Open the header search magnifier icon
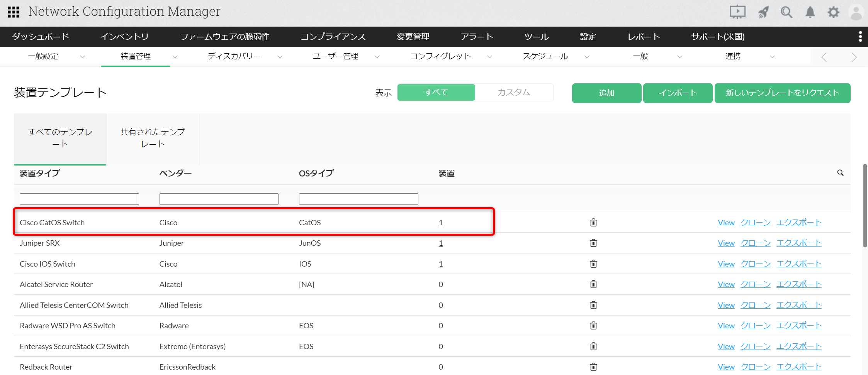 (786, 12)
